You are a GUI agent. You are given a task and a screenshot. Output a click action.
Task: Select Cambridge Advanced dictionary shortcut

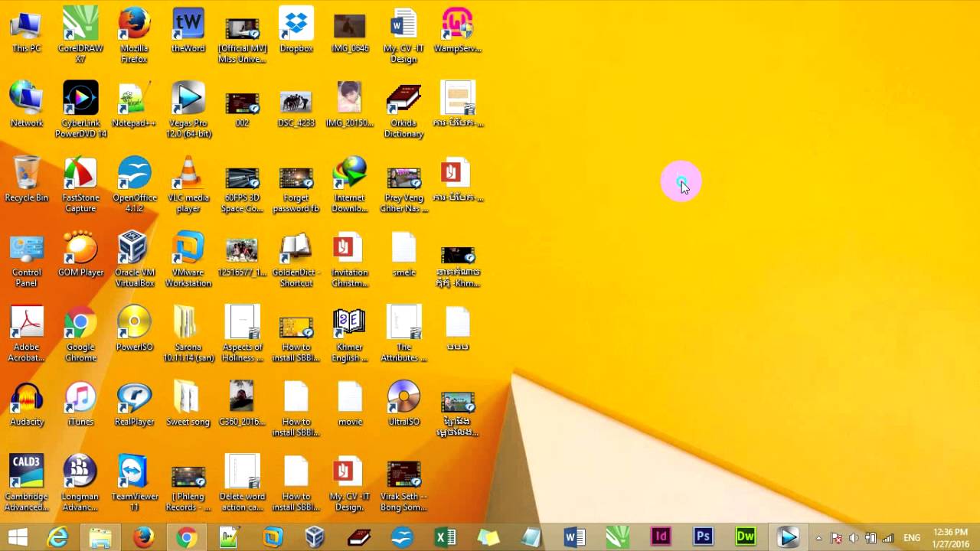pyautogui.click(x=26, y=484)
